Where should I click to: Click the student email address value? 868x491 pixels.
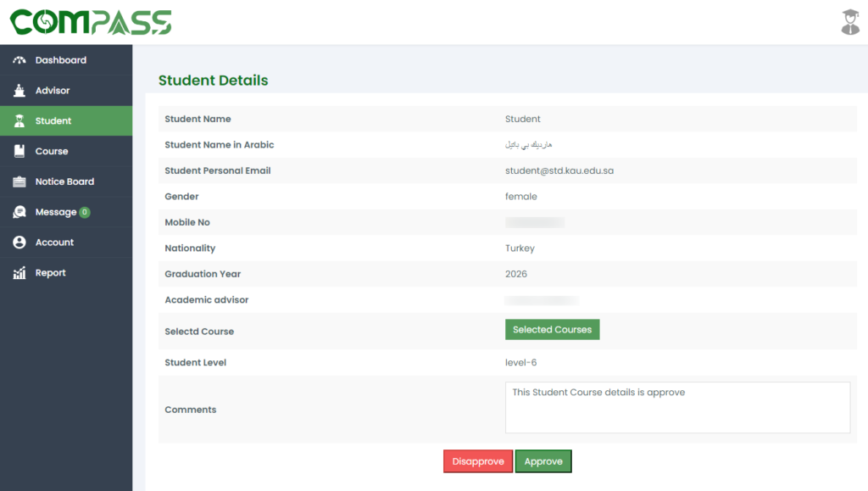[x=559, y=170]
